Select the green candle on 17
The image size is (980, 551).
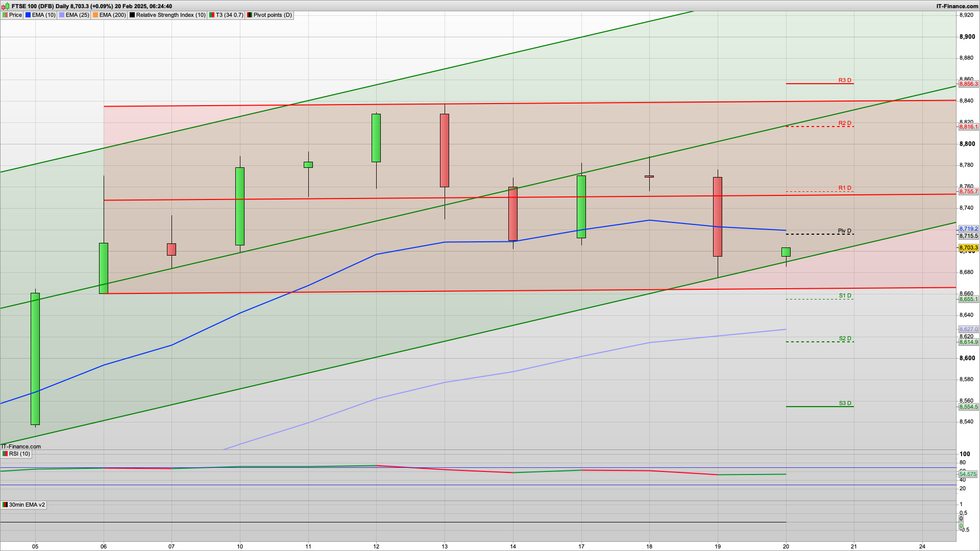click(x=581, y=207)
